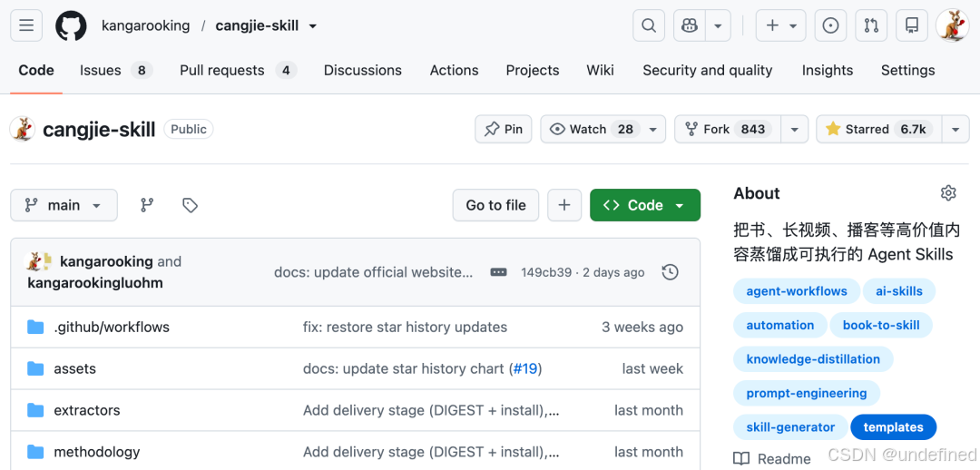Open pull request #19 link
Image resolution: width=980 pixels, height=470 pixels.
coord(525,368)
